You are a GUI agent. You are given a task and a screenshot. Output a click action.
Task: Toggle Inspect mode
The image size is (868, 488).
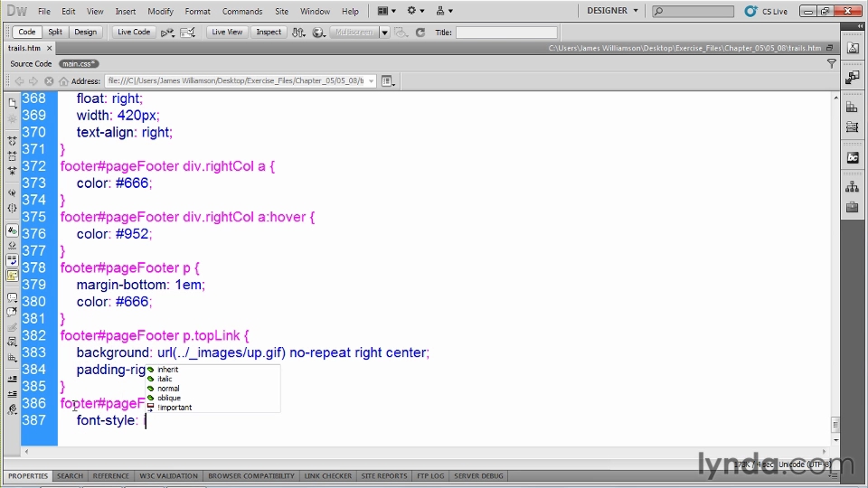pyautogui.click(x=269, y=33)
